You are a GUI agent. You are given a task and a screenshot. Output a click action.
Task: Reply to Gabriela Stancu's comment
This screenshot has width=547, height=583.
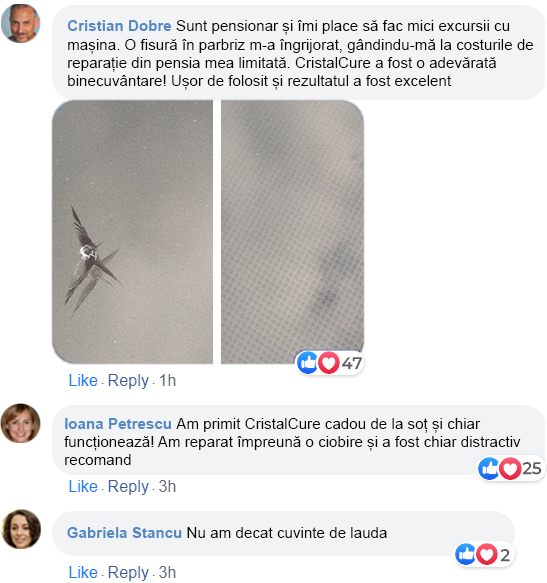pos(128,573)
